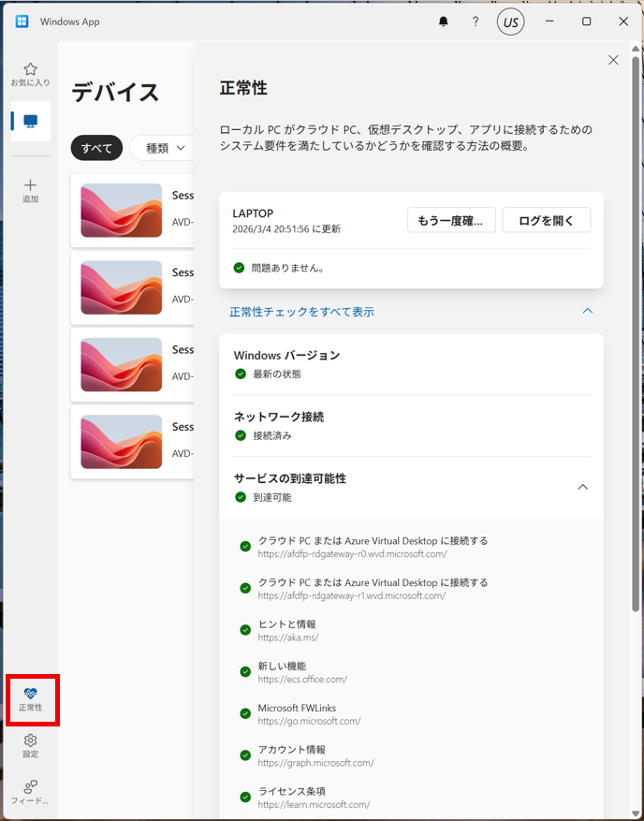Click the もう一度確認 button

pyautogui.click(x=451, y=220)
